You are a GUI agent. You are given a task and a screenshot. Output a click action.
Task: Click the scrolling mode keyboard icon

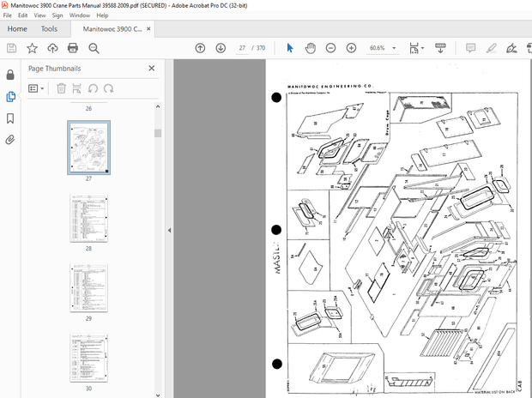point(440,48)
